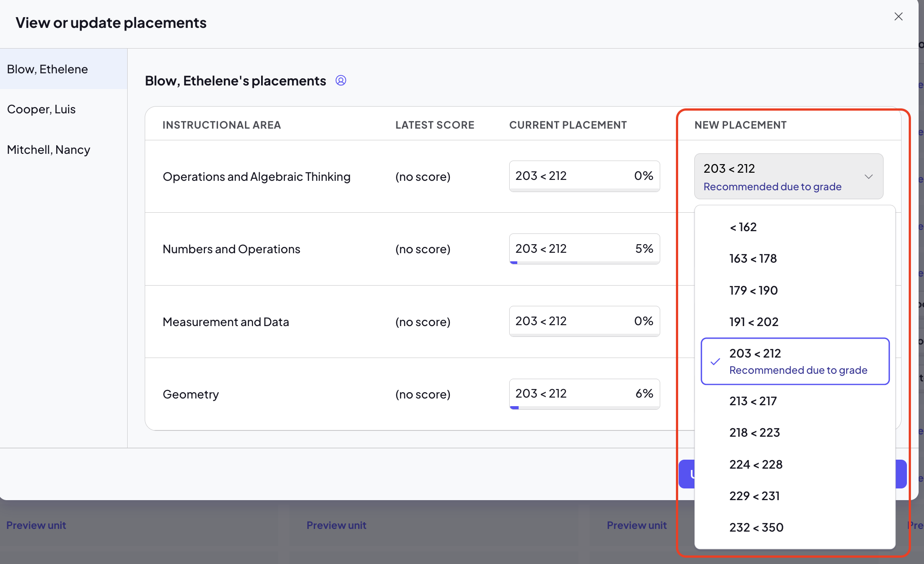
Task: Click Geometry current placement progress bar
Action: [x=584, y=407]
